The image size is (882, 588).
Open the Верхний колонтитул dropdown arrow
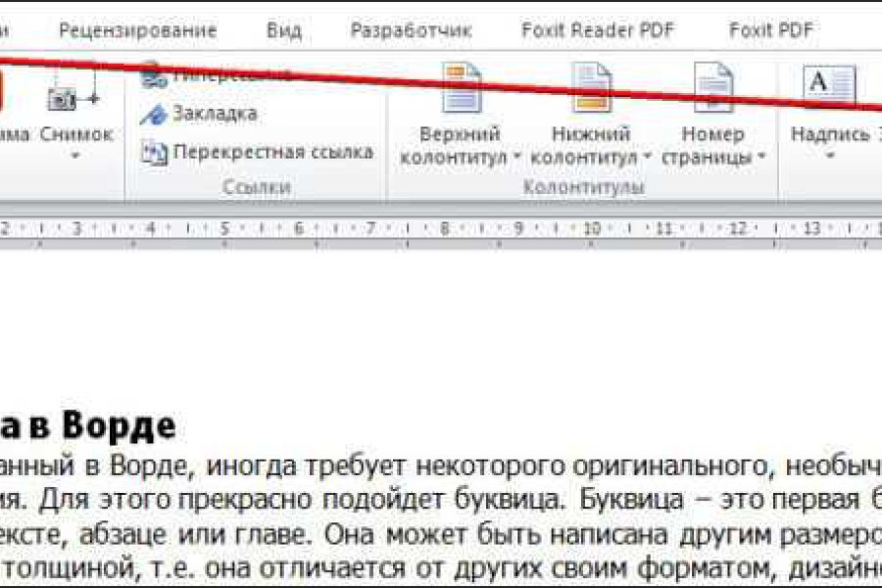tap(516, 157)
